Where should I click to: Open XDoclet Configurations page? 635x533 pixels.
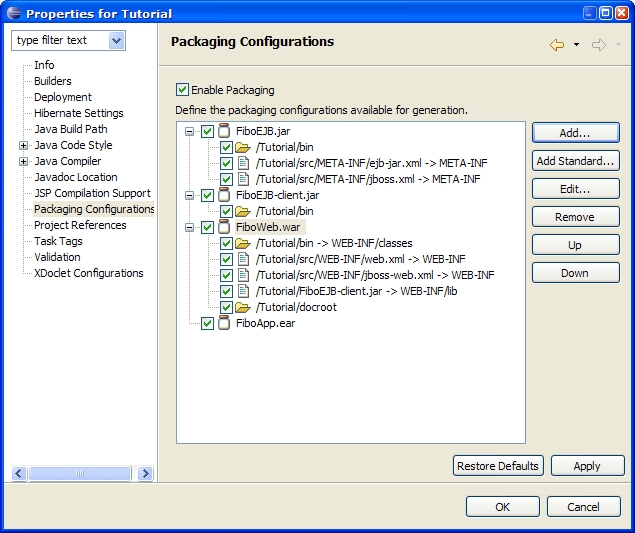tap(88, 273)
